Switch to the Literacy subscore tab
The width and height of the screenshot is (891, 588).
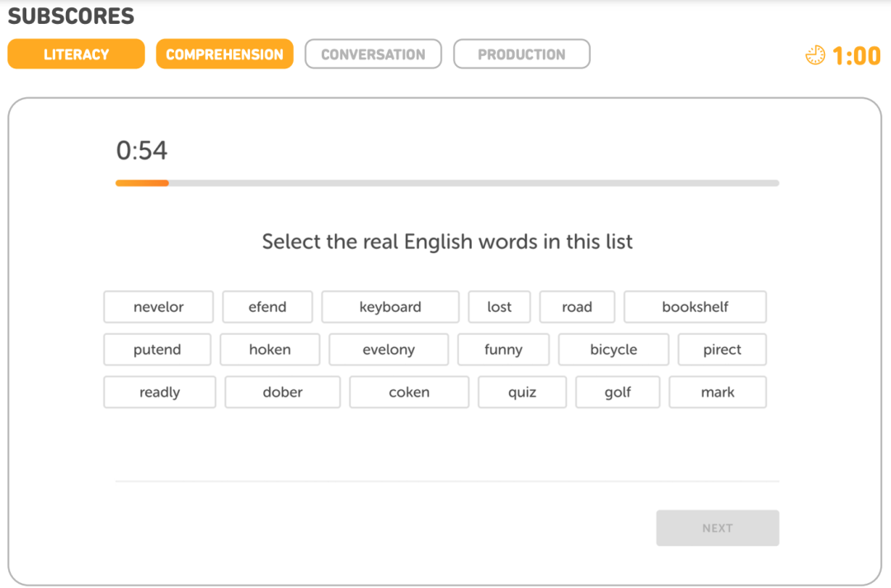(x=76, y=54)
